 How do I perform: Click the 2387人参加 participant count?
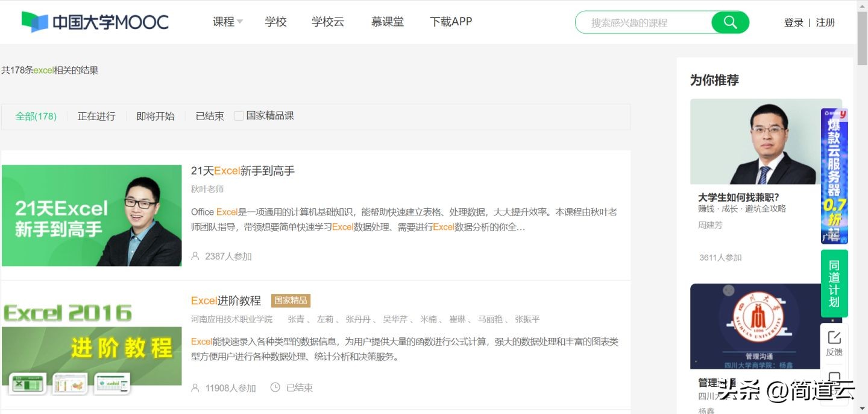click(x=228, y=256)
